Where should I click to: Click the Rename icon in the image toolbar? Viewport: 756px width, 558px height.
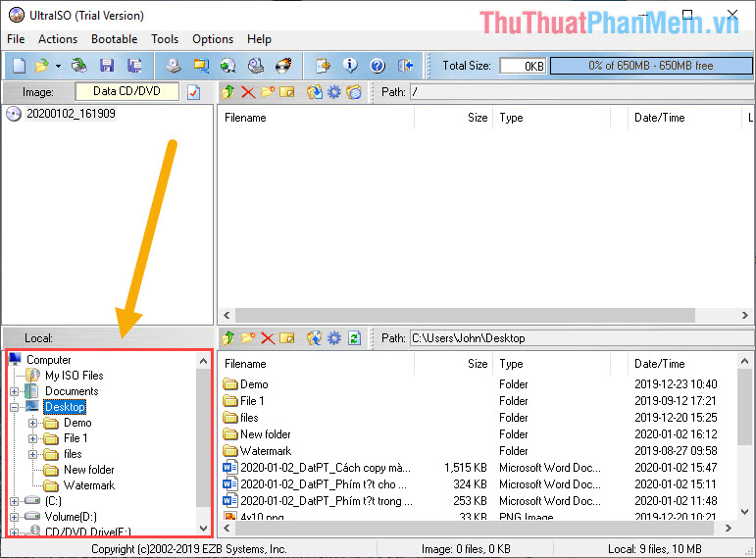pyautogui.click(x=287, y=91)
